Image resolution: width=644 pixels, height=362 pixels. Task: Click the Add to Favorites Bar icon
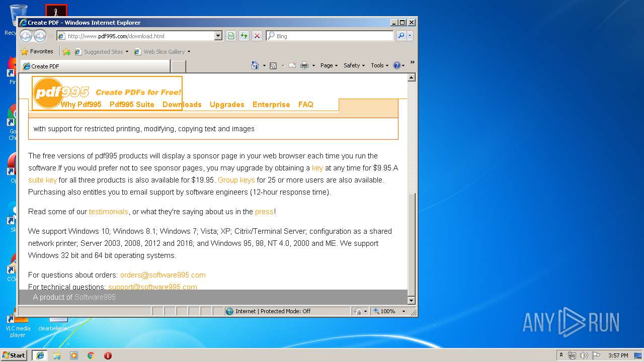pyautogui.click(x=66, y=51)
